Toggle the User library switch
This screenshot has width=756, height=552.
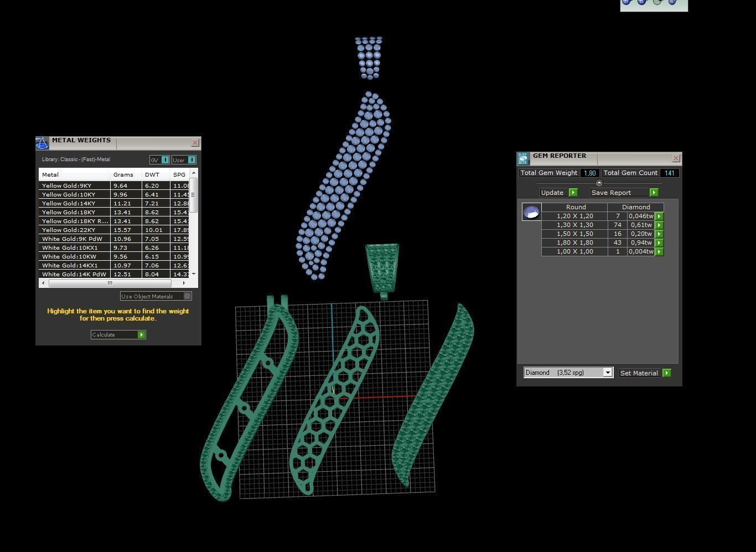pyautogui.click(x=184, y=160)
